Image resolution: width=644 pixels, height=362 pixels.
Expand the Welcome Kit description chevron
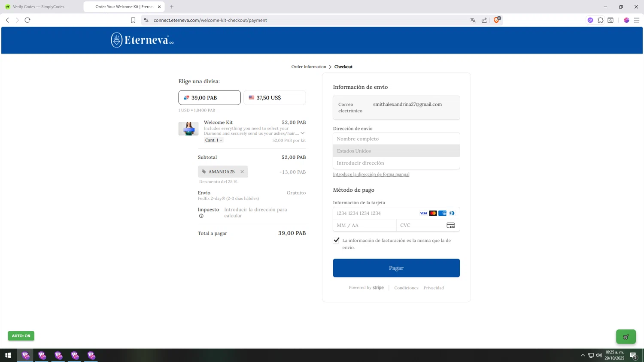click(302, 133)
